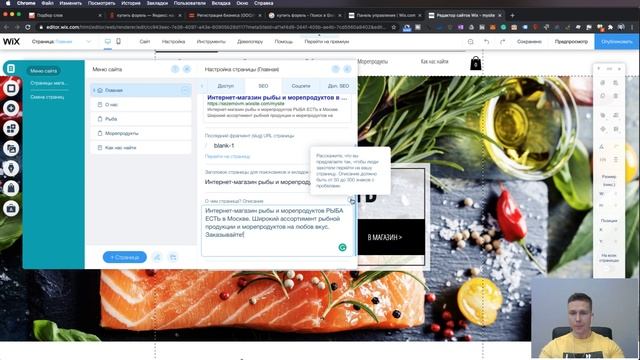Open the Bookings briefcase sidebar icon

pos(11,208)
